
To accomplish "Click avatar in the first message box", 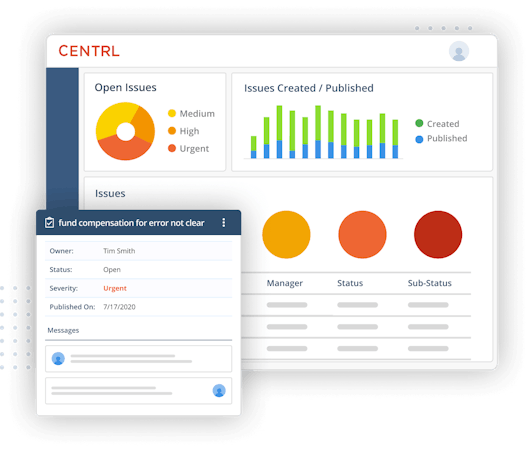I will point(58,358).
